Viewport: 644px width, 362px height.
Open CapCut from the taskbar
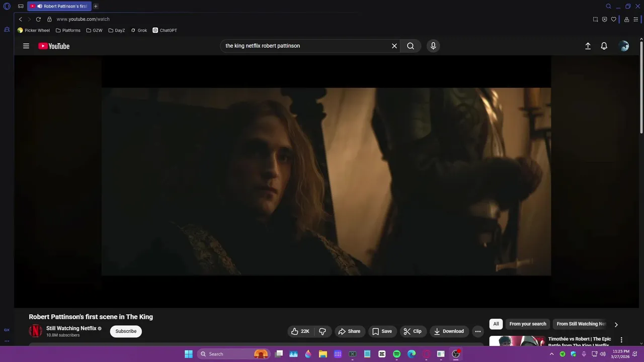pyautogui.click(x=382, y=354)
